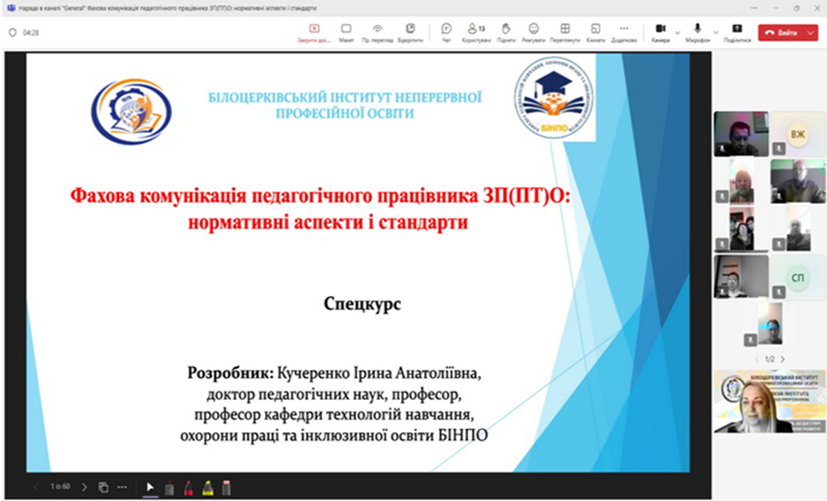Viewport: 827px width, 501px height.
Task: Click the red Leave button
Action: 780,32
